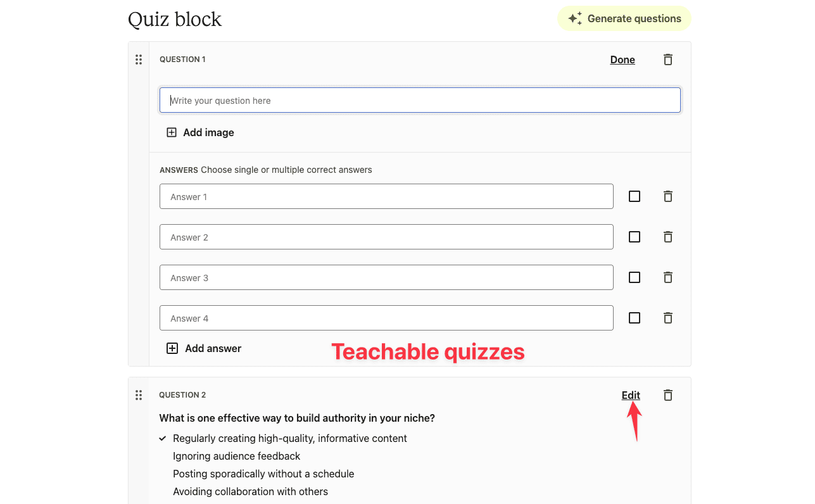This screenshot has width=815, height=504.
Task: Click the checkmark beside the correct answer
Action: tap(162, 438)
